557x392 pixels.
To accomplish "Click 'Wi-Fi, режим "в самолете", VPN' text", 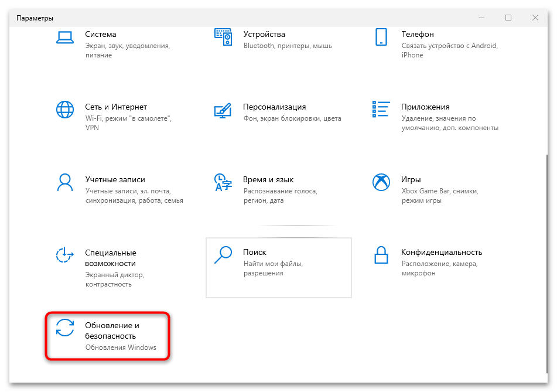I will tap(129, 123).
